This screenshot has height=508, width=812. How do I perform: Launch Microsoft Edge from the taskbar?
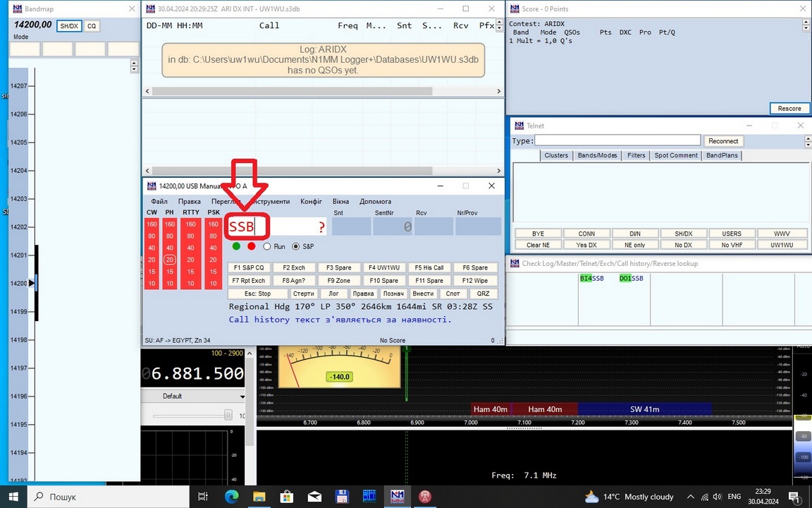pos(232,497)
